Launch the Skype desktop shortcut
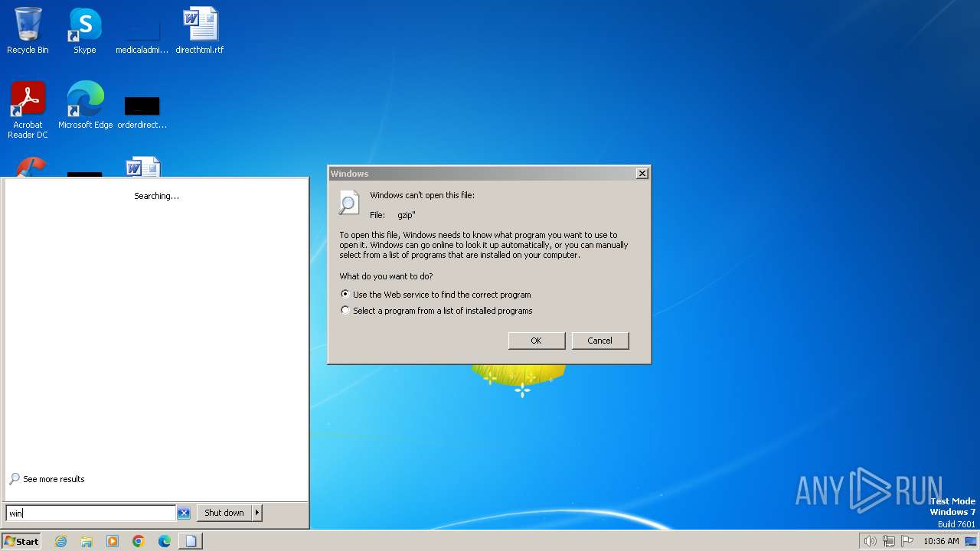Image resolution: width=980 pixels, height=551 pixels. [84, 31]
